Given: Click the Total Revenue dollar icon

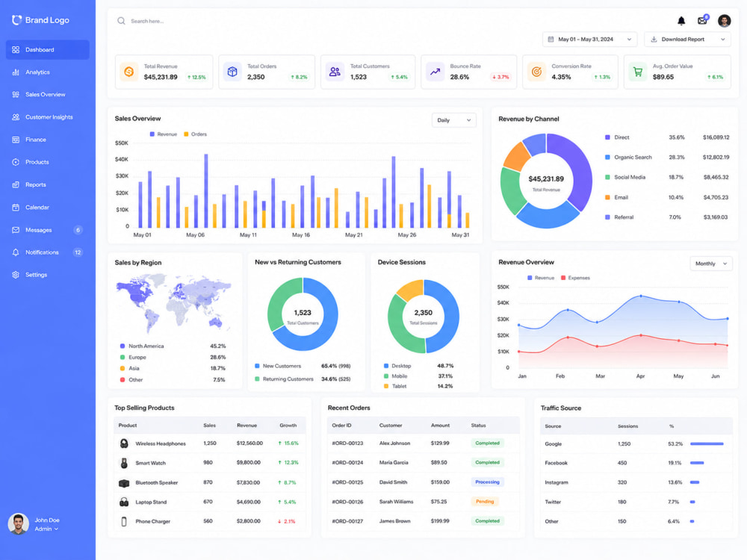Looking at the screenshot, I should click(x=128, y=72).
